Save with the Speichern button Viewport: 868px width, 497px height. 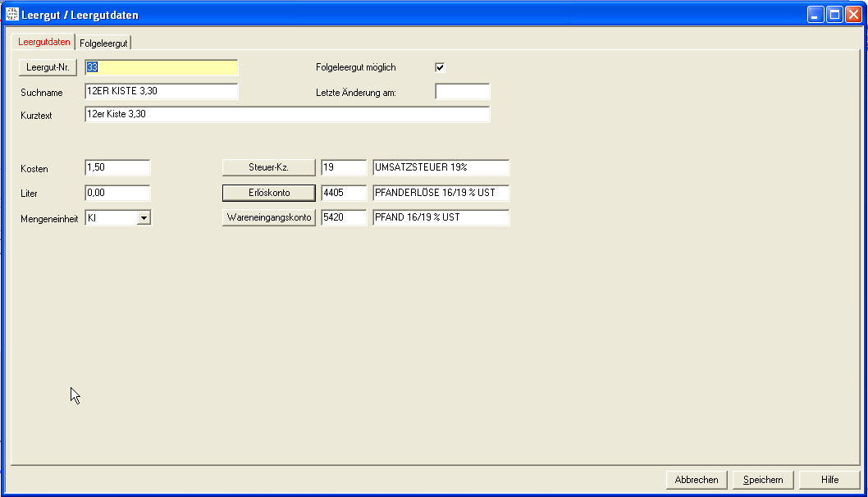click(x=763, y=480)
